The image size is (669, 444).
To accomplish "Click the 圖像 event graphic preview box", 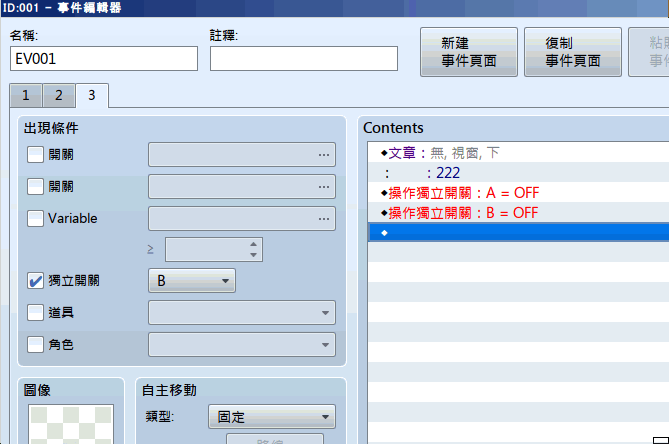I will click(x=71, y=424).
